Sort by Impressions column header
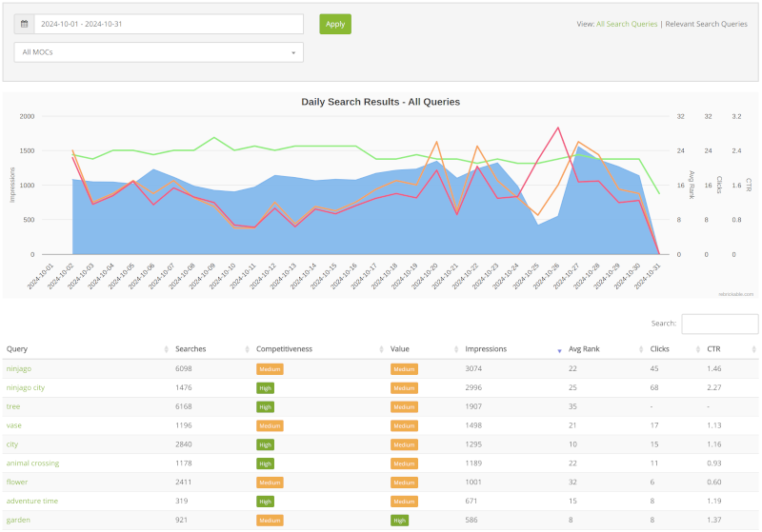This screenshot has width=762, height=532. (486, 349)
